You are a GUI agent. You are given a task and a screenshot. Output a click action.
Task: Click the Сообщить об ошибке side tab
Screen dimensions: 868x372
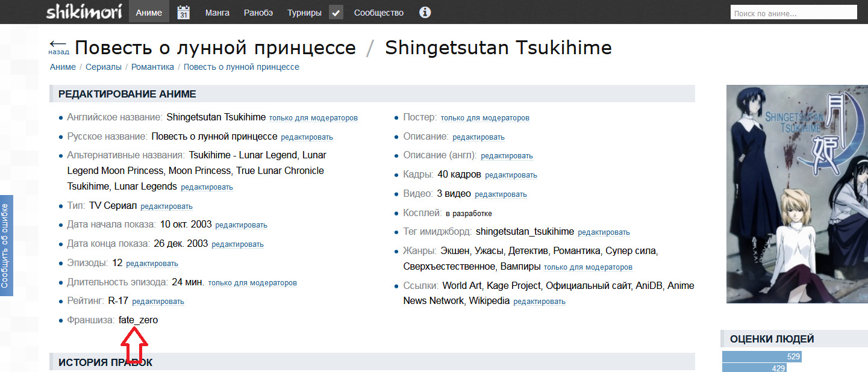point(5,246)
